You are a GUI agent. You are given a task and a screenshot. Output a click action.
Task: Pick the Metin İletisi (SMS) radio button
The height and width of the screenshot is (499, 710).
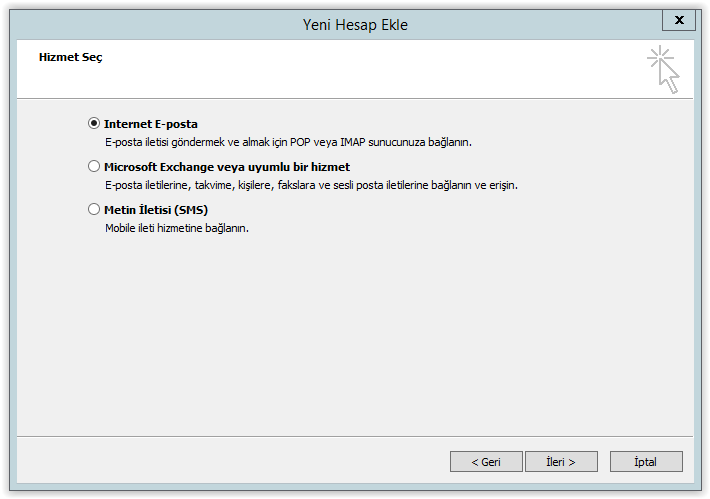94,209
